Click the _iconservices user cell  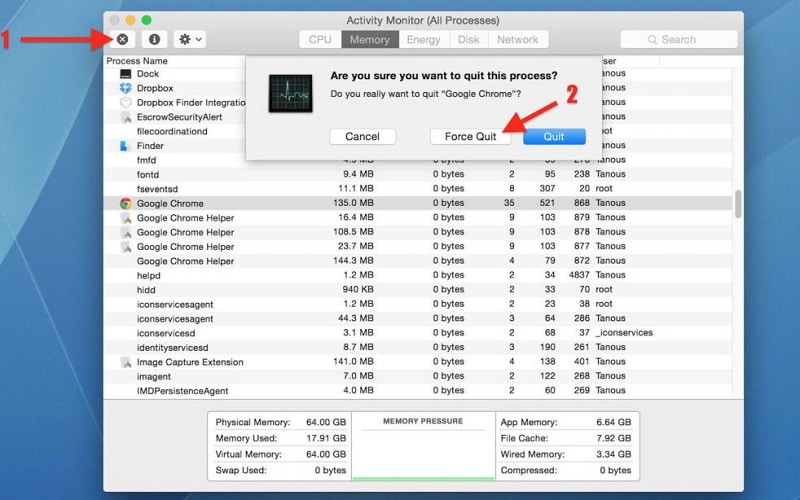pos(624,333)
